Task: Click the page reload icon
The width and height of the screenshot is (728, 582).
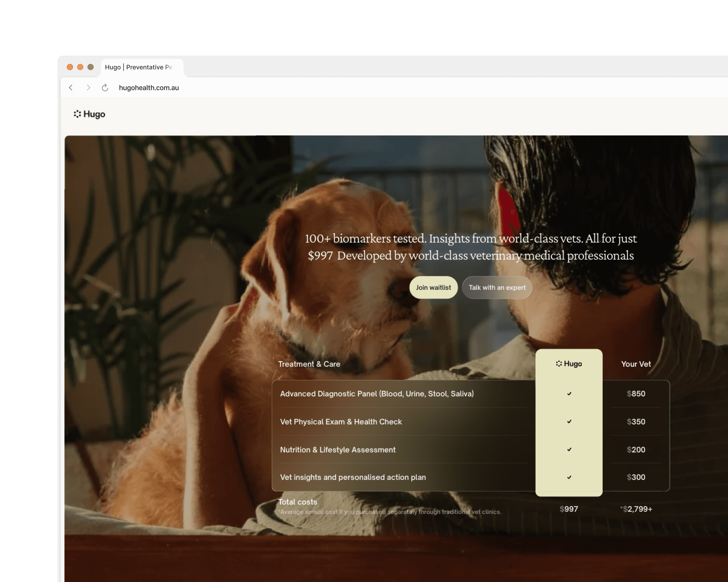Action: point(105,88)
